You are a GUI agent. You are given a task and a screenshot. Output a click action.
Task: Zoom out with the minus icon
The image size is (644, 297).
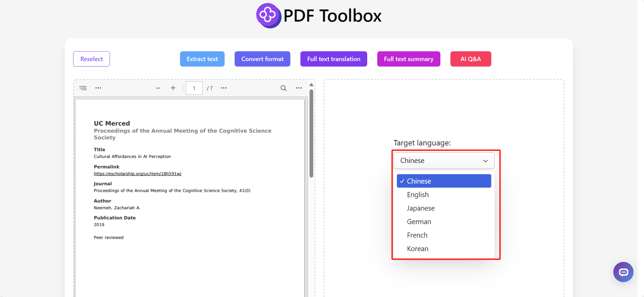158,88
